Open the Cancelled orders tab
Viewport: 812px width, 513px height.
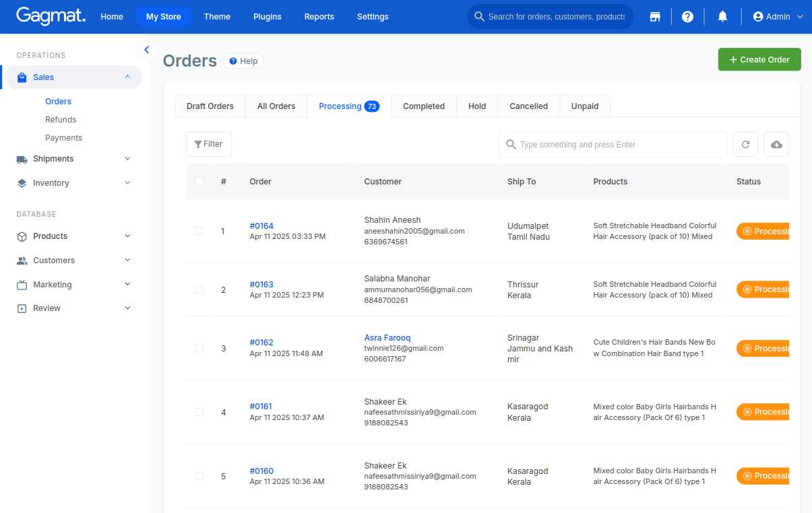528,106
